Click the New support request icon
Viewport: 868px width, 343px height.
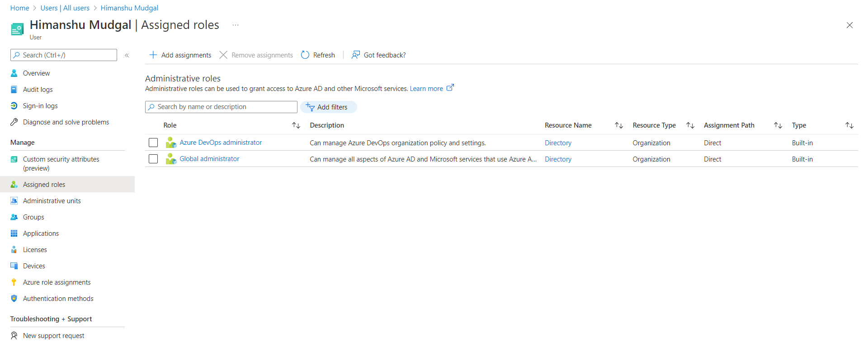pyautogui.click(x=14, y=336)
